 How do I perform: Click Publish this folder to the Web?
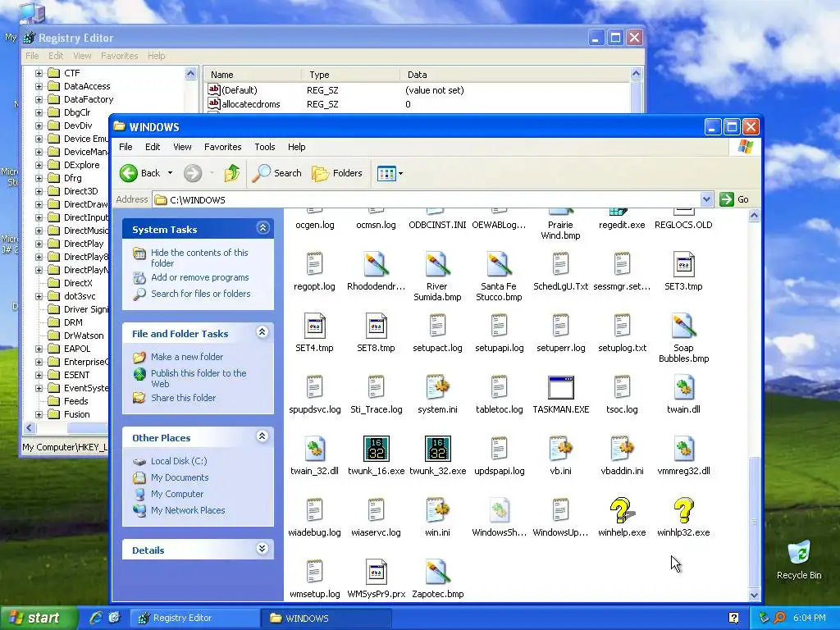199,378
